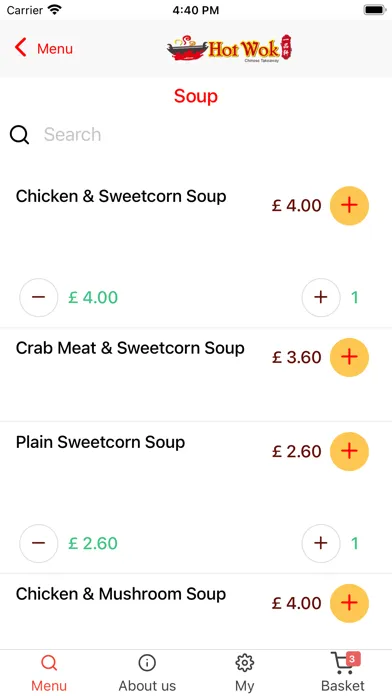Focus the Search input field
The height and width of the screenshot is (696, 392).
point(209,134)
